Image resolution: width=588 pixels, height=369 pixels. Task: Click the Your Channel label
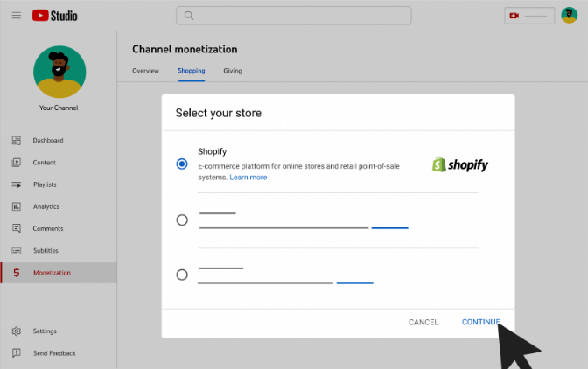click(x=59, y=108)
